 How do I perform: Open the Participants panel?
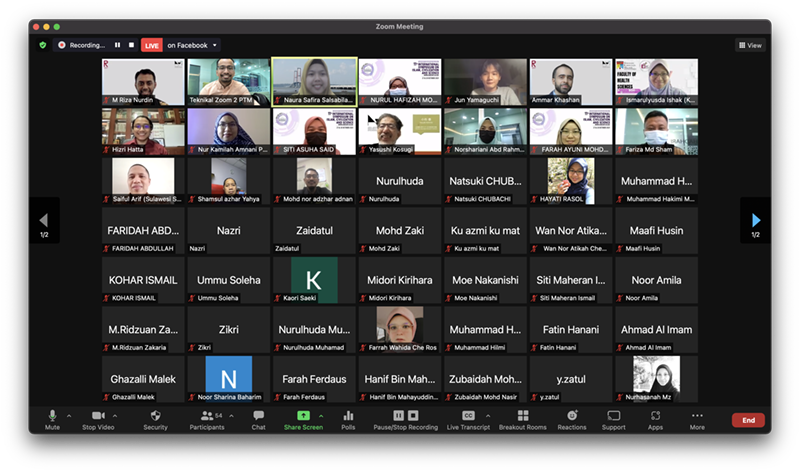(207, 418)
